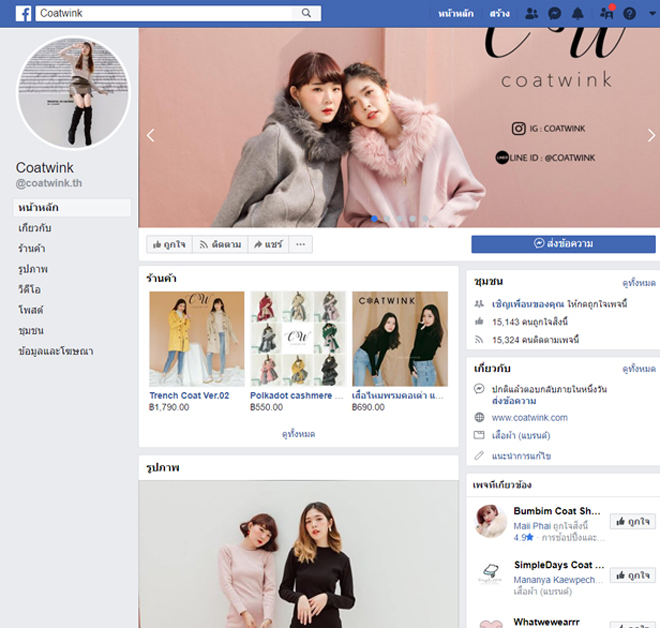Open วิดีโอ in the left sidebar
The height and width of the screenshot is (628, 660).
29,290
